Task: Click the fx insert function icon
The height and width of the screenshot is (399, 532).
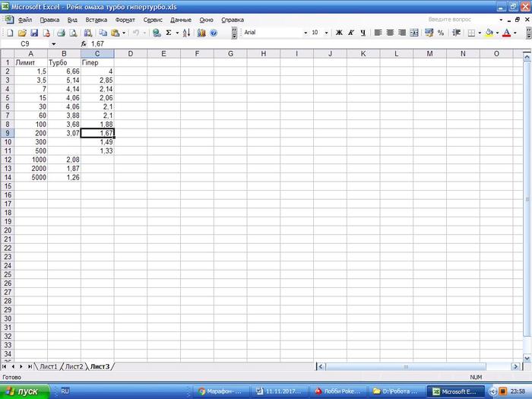Action: pos(84,44)
